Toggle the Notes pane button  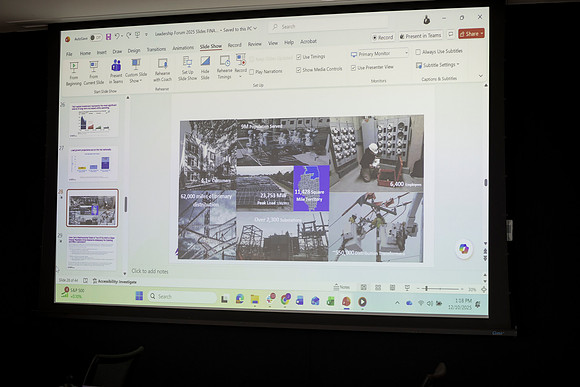point(341,287)
